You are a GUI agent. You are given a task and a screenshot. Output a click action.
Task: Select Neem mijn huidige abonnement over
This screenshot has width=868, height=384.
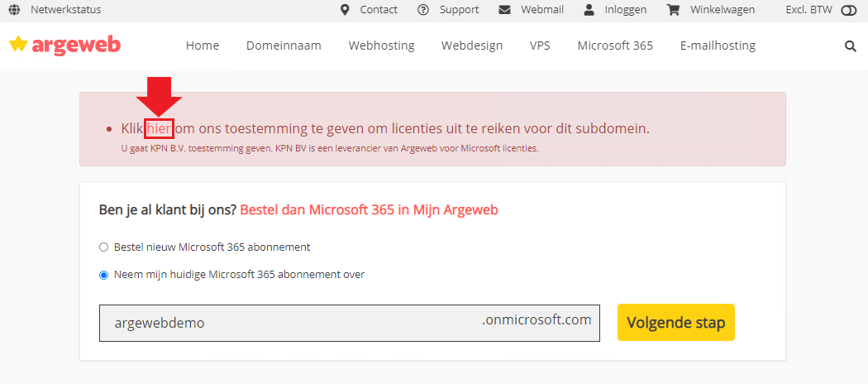pos(103,275)
